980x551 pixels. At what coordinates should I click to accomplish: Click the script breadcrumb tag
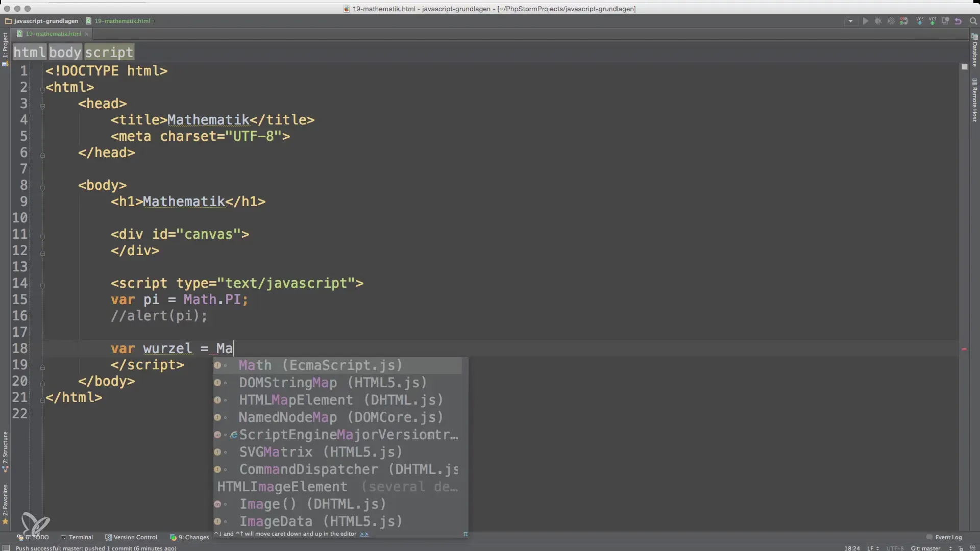click(x=109, y=52)
